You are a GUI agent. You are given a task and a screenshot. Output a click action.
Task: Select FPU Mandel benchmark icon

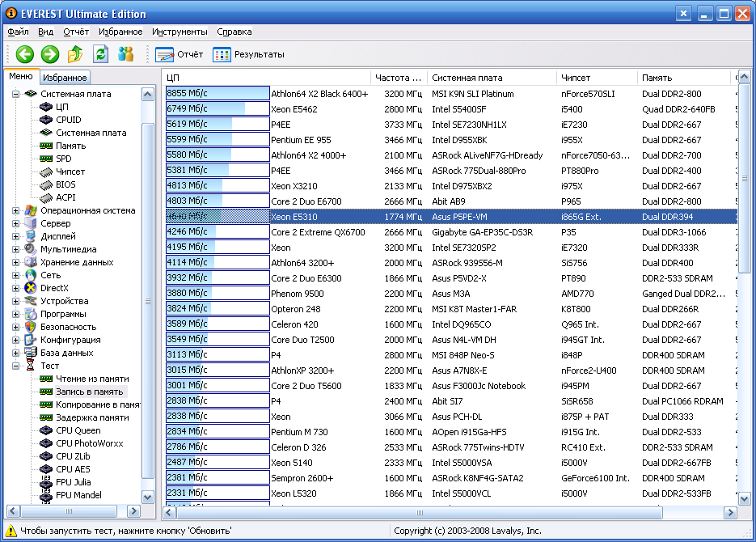pyautogui.click(x=46, y=495)
